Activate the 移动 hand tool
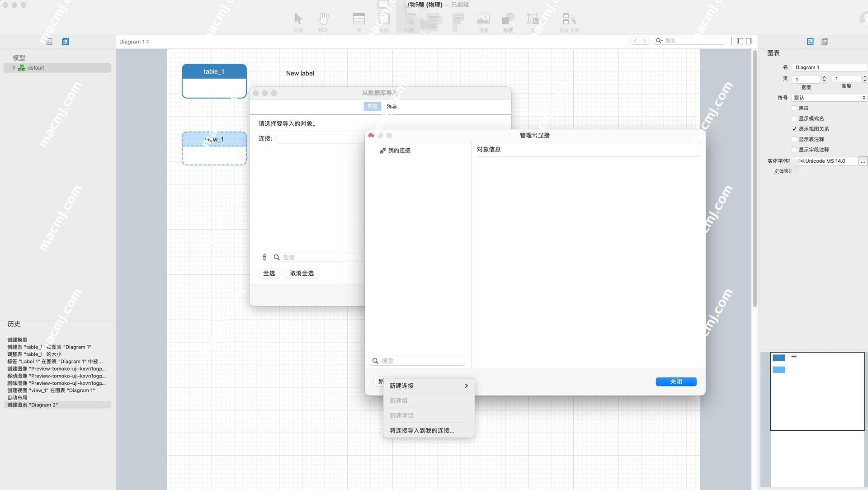Viewport: 868px width, 490px height. tap(323, 22)
